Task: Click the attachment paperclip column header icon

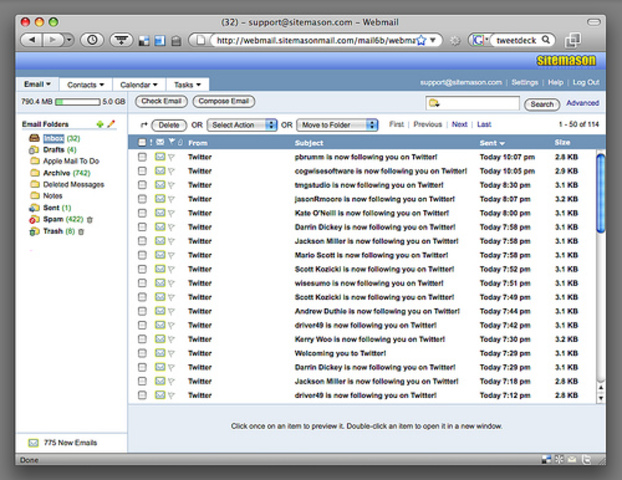Action: point(180,142)
